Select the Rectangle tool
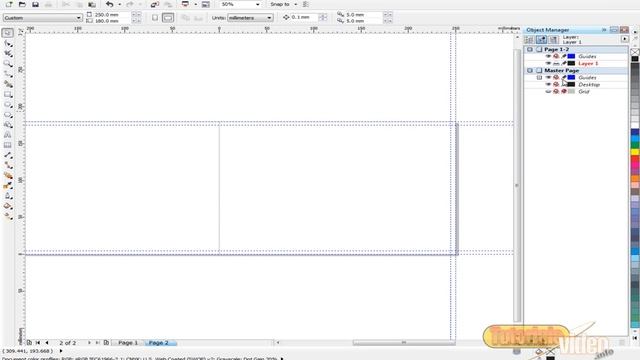 click(x=8, y=94)
